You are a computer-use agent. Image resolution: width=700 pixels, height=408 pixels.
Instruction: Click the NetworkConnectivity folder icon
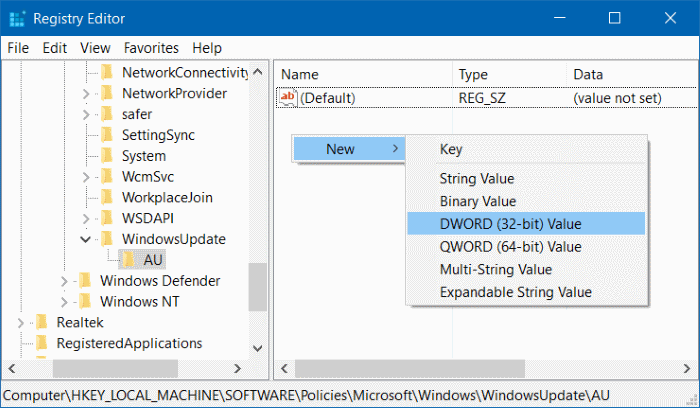(107, 72)
